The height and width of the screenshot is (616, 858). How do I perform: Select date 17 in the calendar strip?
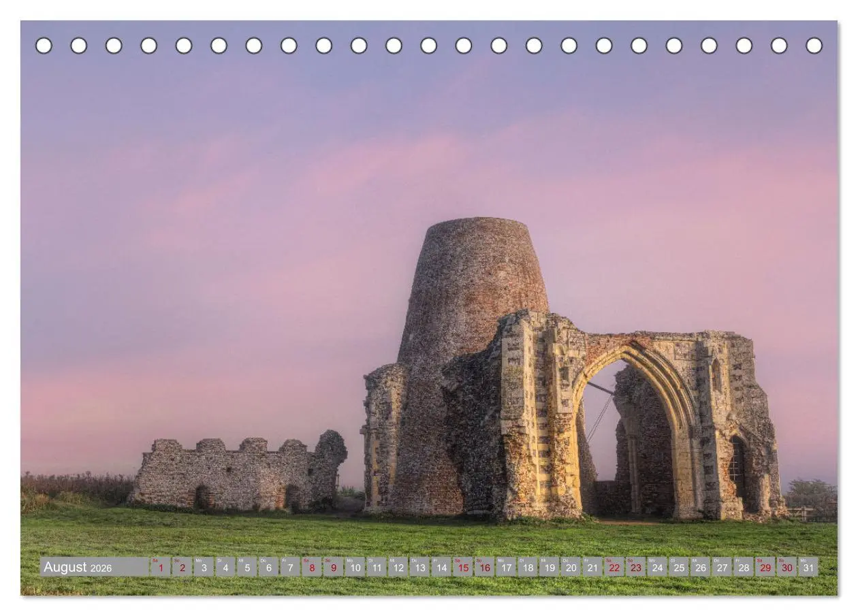point(506,567)
